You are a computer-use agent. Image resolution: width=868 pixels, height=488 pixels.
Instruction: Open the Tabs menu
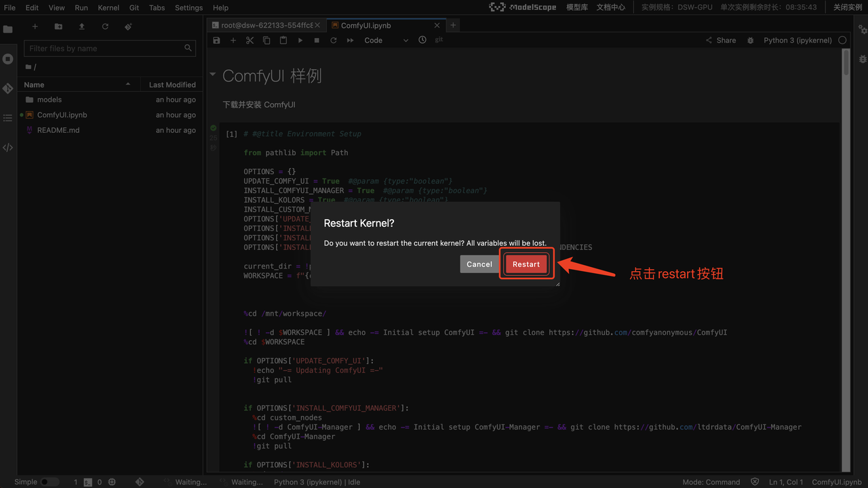tap(157, 7)
